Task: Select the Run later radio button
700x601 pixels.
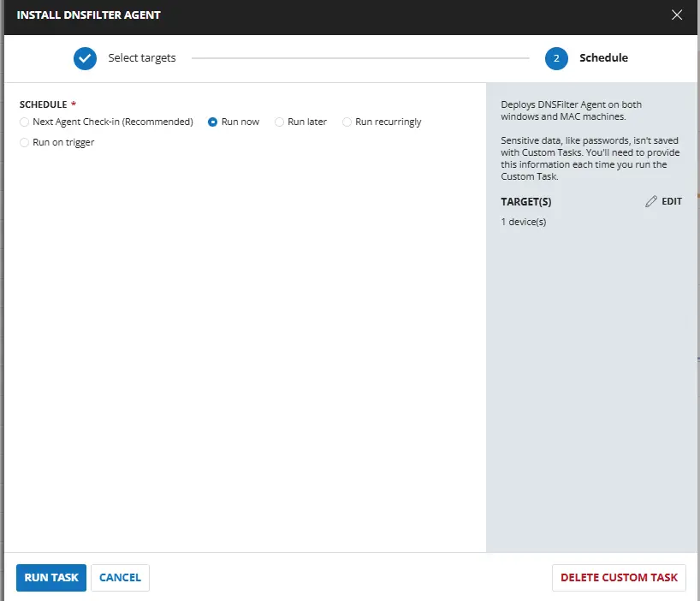Action: 280,122
